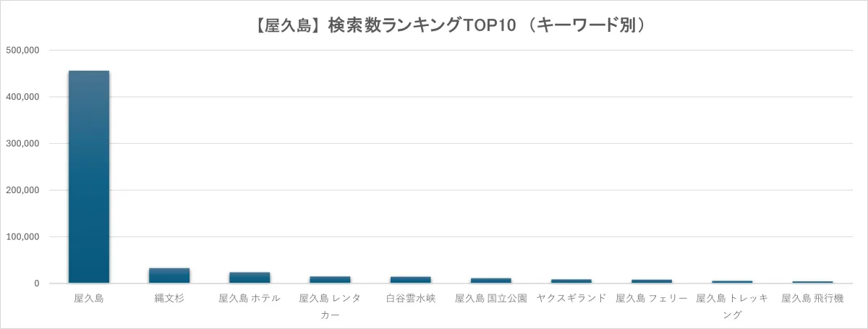The height and width of the screenshot is (329, 868).
Task: Click the 500,000 y-axis label
Action: pos(25,51)
